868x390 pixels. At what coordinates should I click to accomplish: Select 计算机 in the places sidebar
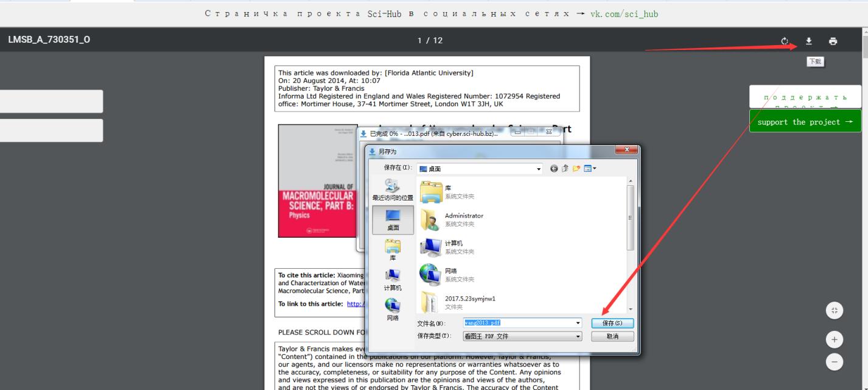[393, 279]
